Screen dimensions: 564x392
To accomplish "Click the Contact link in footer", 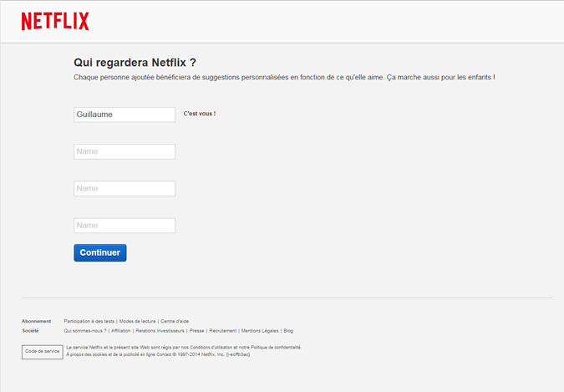I will click(155, 354).
